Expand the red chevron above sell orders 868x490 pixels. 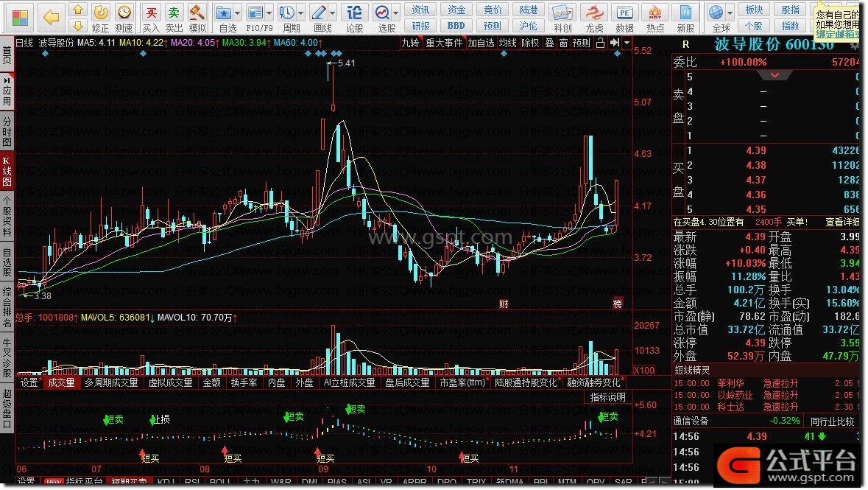(x=775, y=75)
